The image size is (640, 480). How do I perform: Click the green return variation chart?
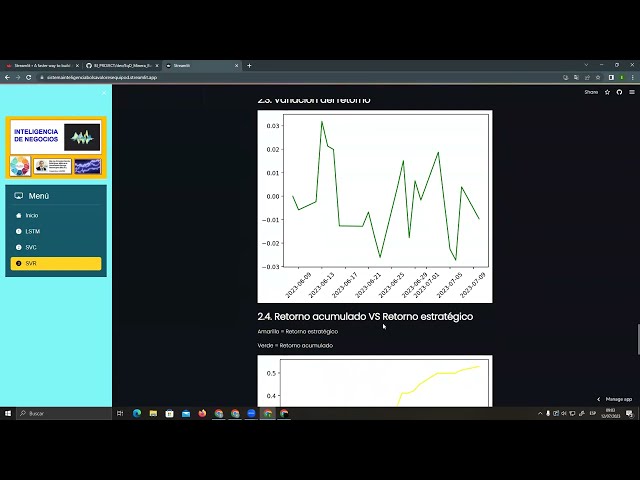pyautogui.click(x=375, y=207)
